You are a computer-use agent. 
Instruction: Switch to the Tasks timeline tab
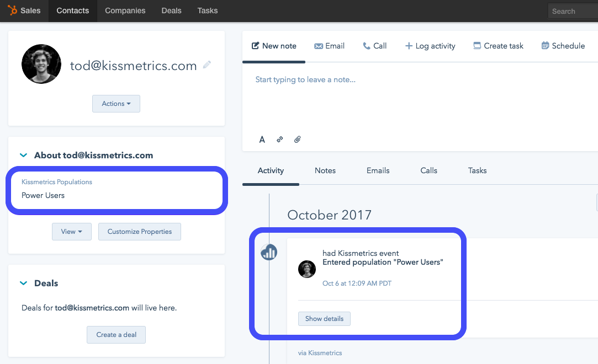[477, 170]
